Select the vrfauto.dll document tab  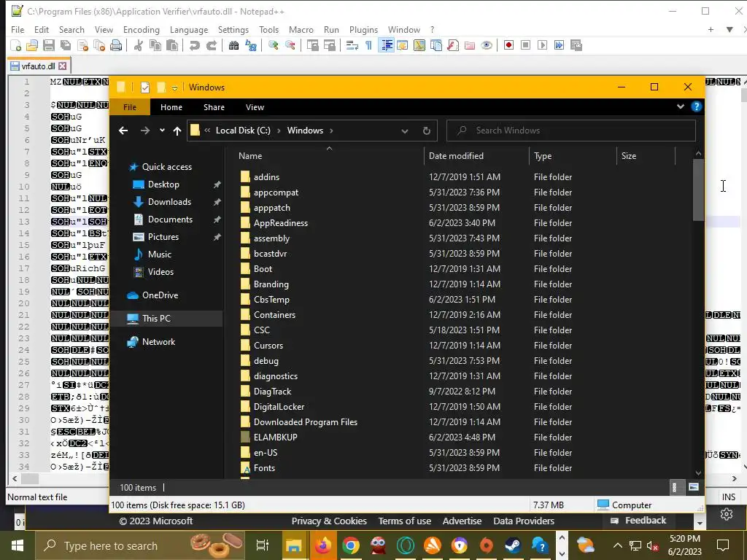click(x=39, y=66)
